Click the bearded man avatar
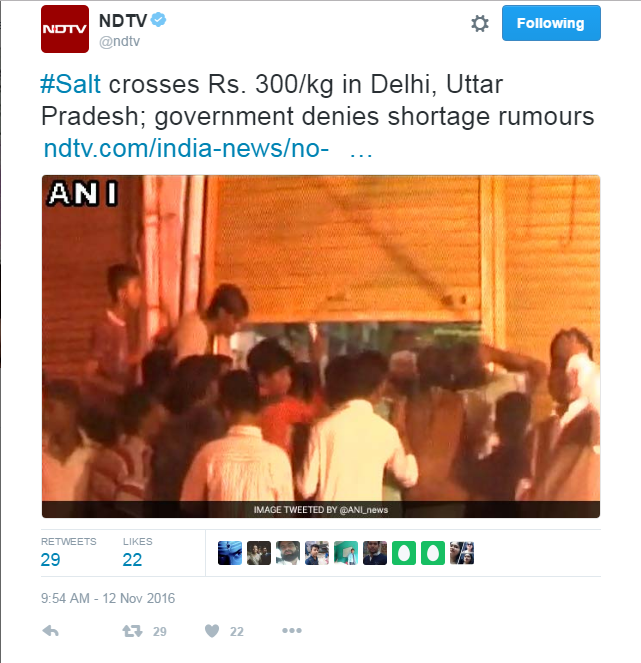Screen dimensions: 641x663 (288, 553)
